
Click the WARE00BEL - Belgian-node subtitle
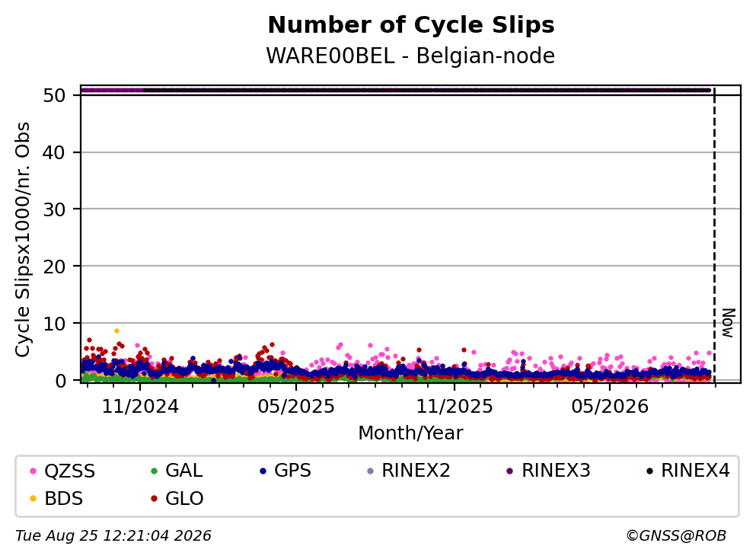(411, 56)
